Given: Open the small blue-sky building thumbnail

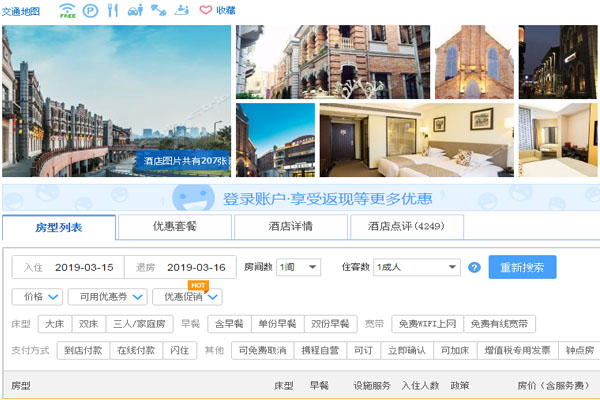Looking at the screenshot, I should tap(275, 140).
